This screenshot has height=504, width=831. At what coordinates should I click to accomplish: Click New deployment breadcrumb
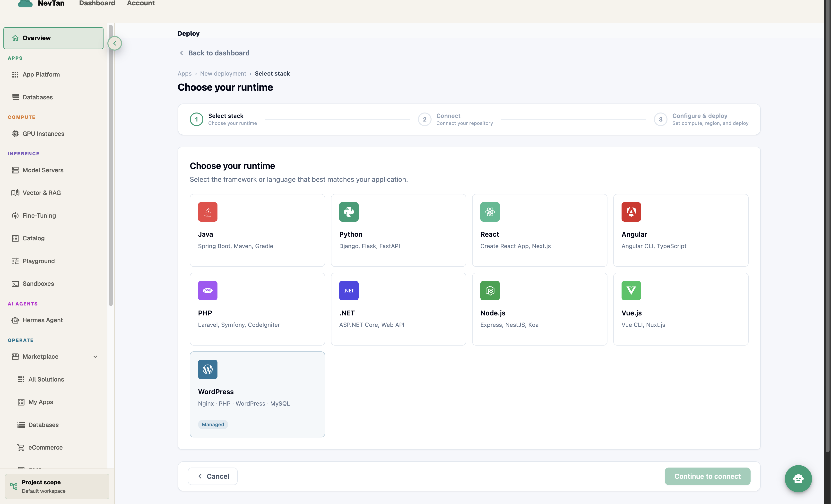coord(223,74)
